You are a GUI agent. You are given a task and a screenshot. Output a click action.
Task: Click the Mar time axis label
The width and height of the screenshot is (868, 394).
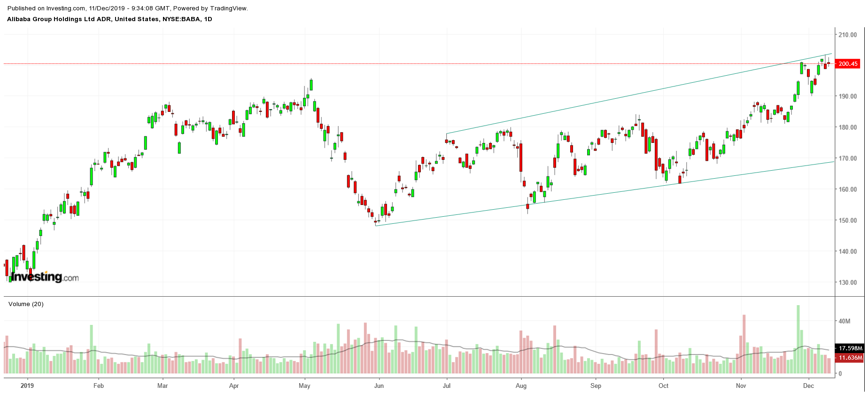coord(163,386)
